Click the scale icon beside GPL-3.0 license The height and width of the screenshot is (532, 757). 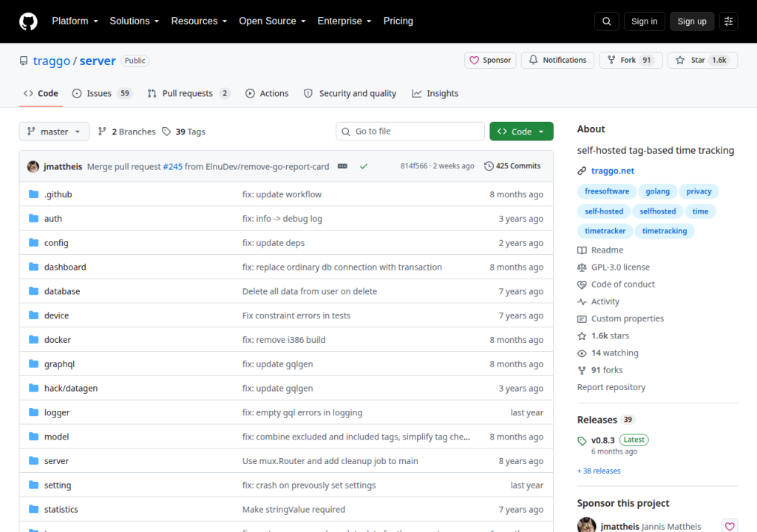(x=582, y=267)
